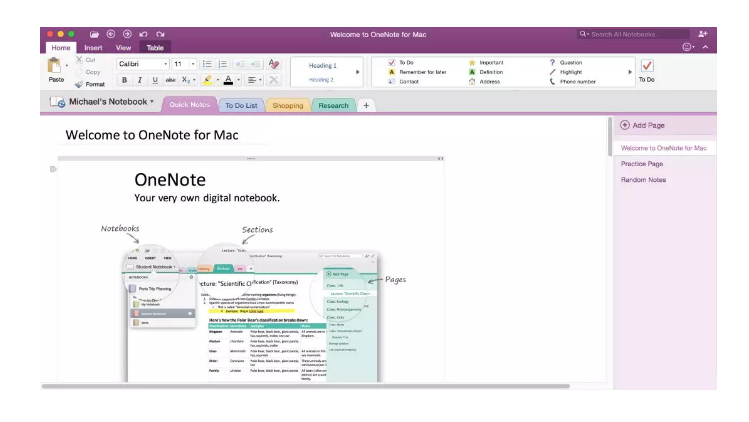Collapse the ribbon with the chevron
Screen dimensions: 749x422
[706, 47]
